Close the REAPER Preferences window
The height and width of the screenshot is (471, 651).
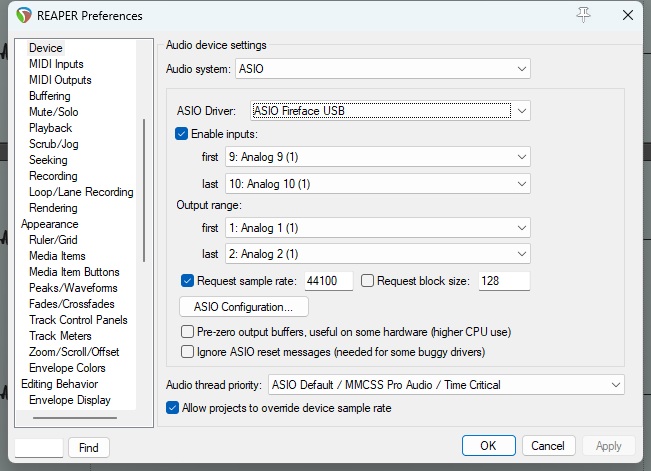[x=626, y=15]
